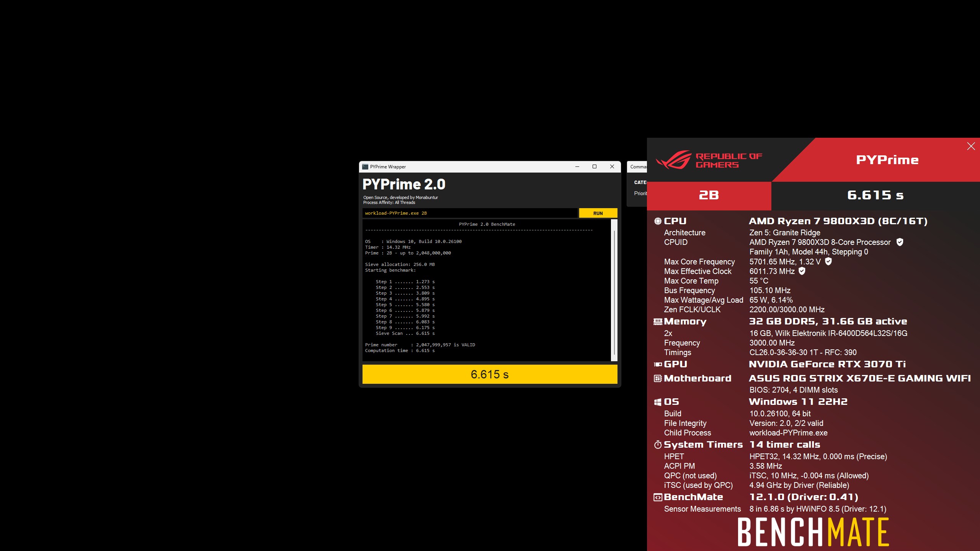The width and height of the screenshot is (980, 551).
Task: Click the Sieve allocation: 256.0 MB line
Action: click(x=400, y=264)
